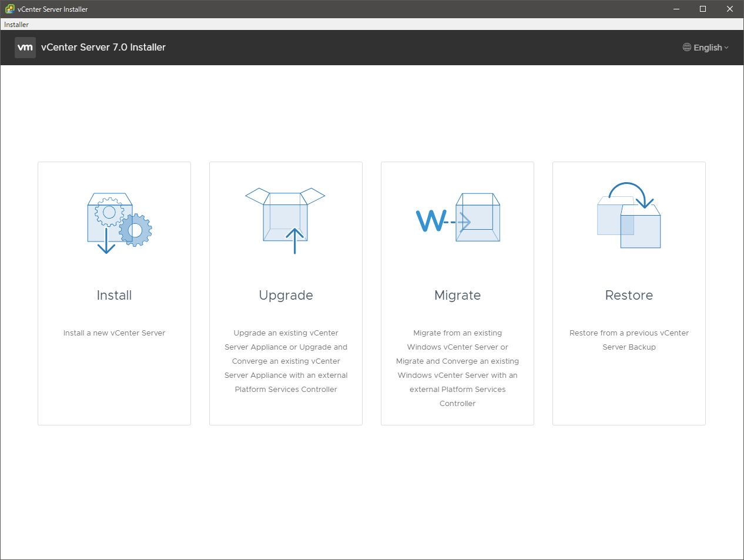Click the vCenter app icon in title bar
The image size is (744, 560).
point(9,9)
